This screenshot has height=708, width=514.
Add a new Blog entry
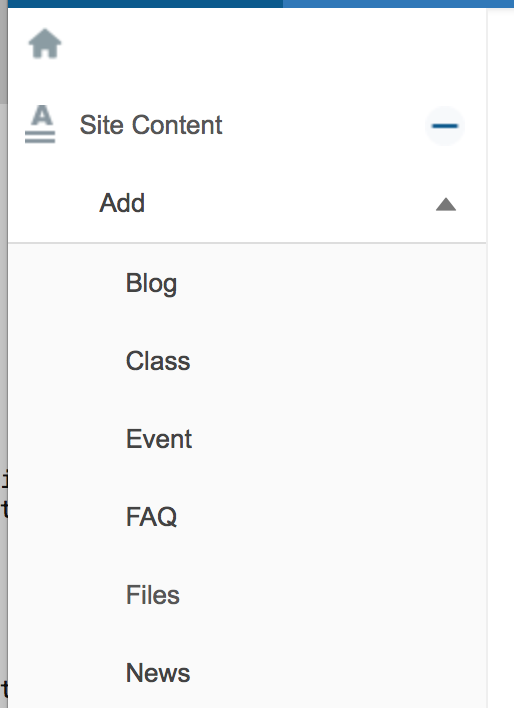coord(151,284)
